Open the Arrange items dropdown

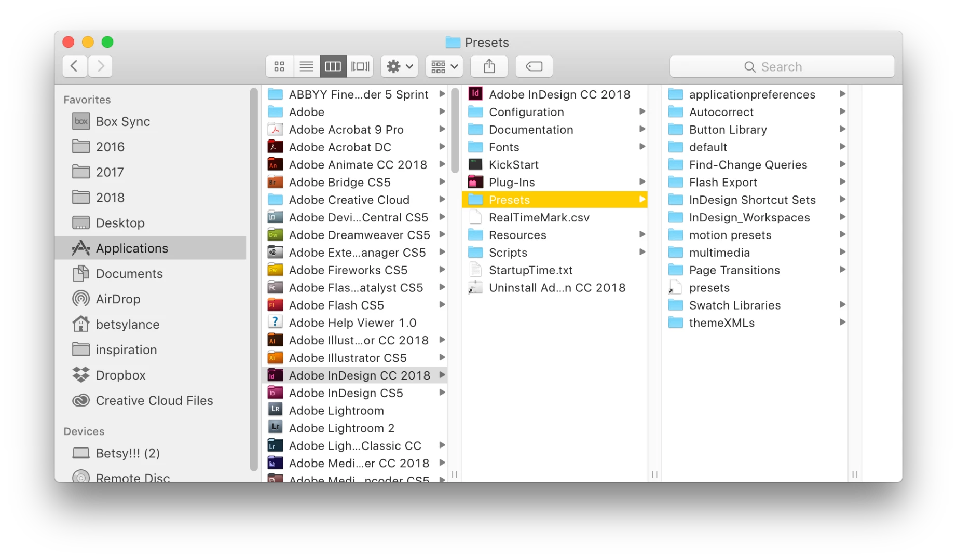(x=444, y=66)
